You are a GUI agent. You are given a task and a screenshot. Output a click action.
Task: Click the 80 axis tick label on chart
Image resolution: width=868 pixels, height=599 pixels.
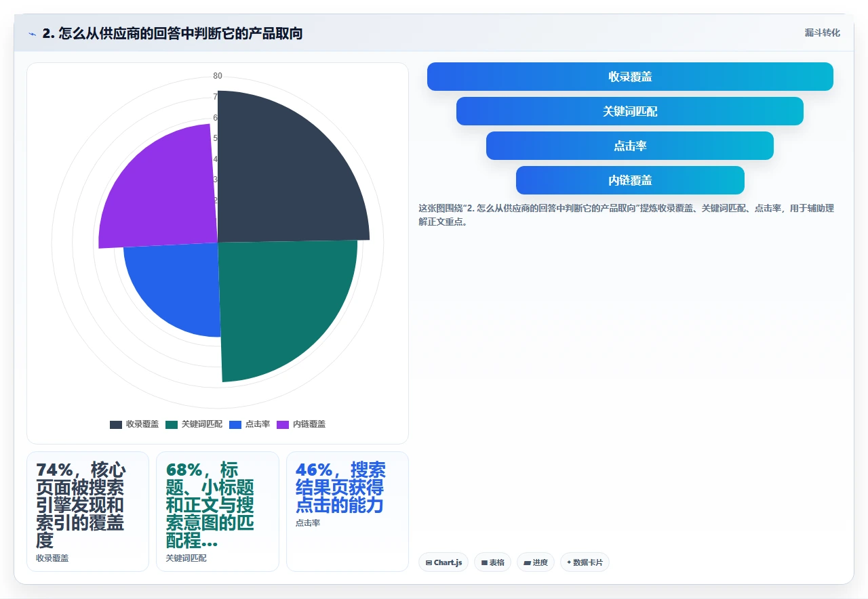218,76
